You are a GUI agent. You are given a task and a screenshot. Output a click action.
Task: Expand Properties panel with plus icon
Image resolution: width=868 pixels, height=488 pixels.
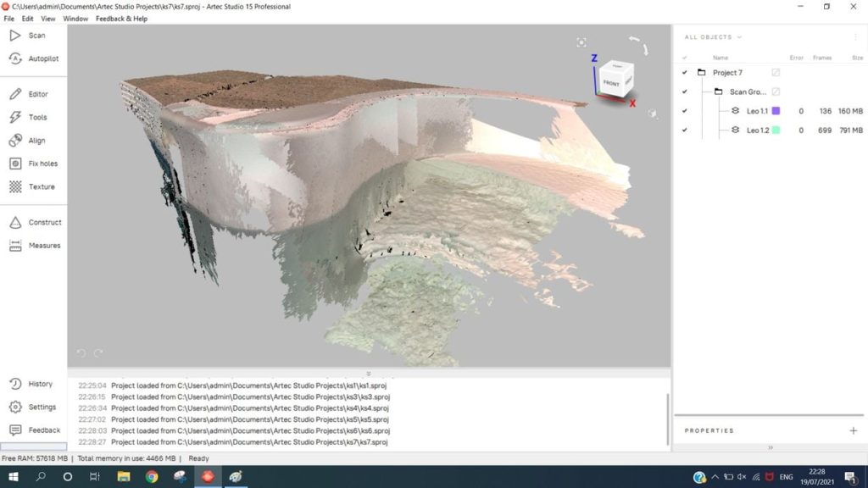pyautogui.click(x=853, y=430)
